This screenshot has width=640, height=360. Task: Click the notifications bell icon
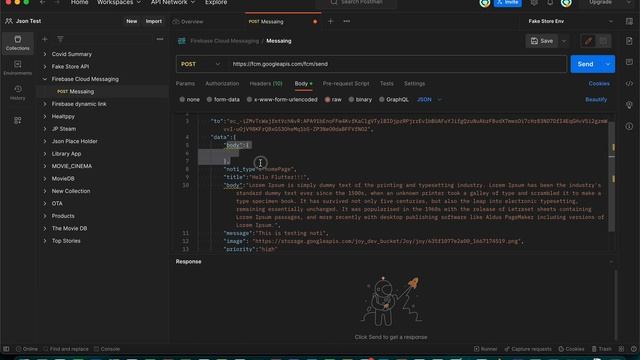[550, 2]
